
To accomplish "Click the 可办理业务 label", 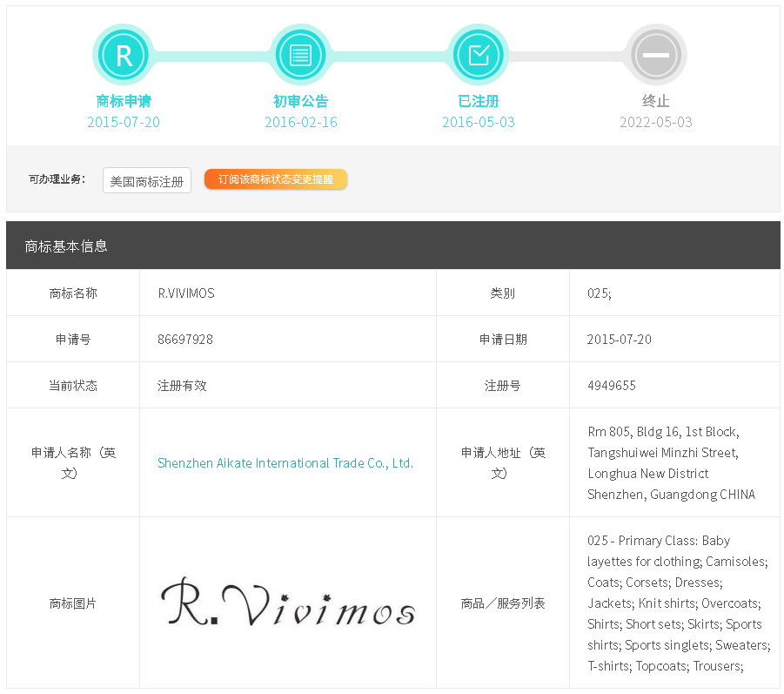I will click(x=57, y=179).
